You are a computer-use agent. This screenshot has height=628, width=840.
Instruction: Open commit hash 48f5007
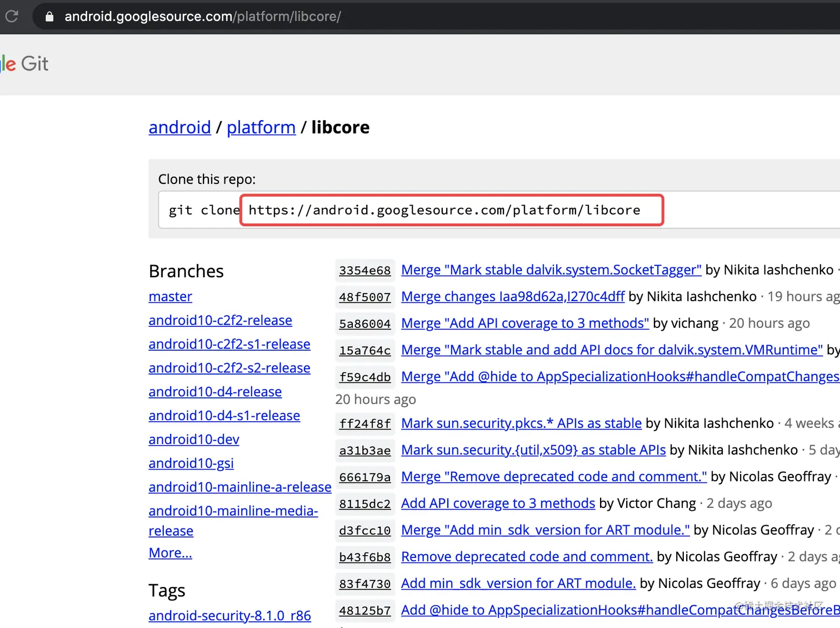(x=365, y=297)
